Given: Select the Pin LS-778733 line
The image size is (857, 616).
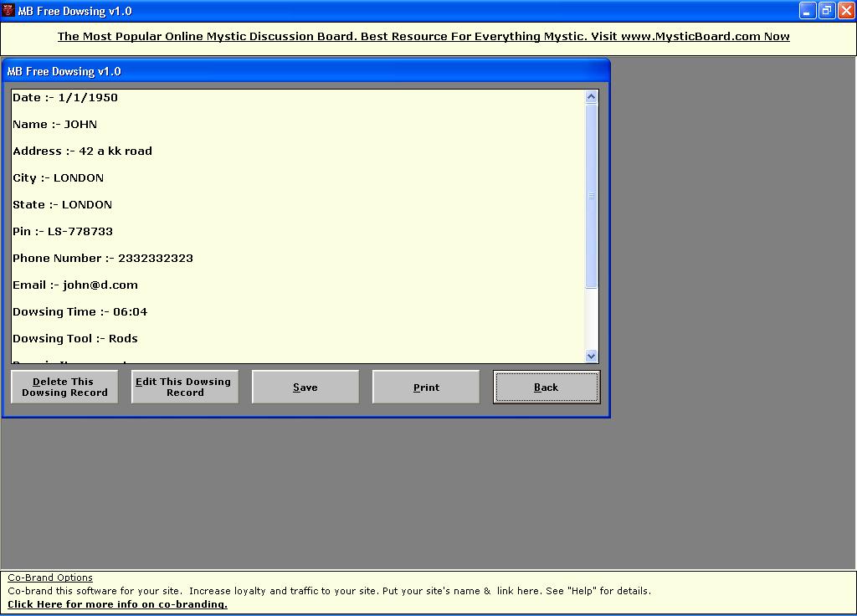Looking at the screenshot, I should coord(63,232).
